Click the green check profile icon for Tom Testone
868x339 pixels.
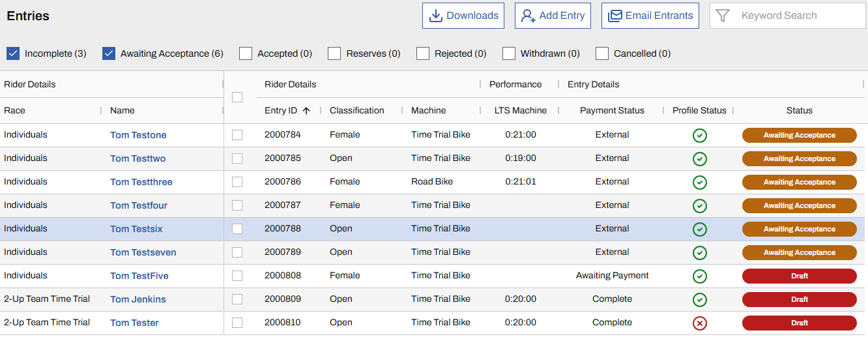[x=699, y=135]
